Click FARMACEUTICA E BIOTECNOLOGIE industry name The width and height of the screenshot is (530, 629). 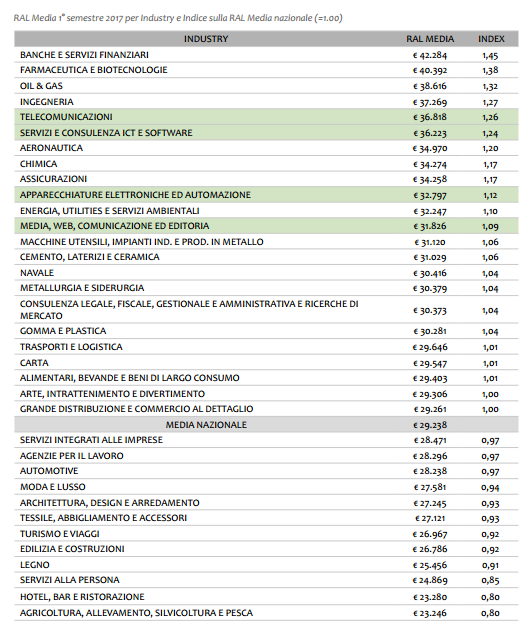point(93,70)
